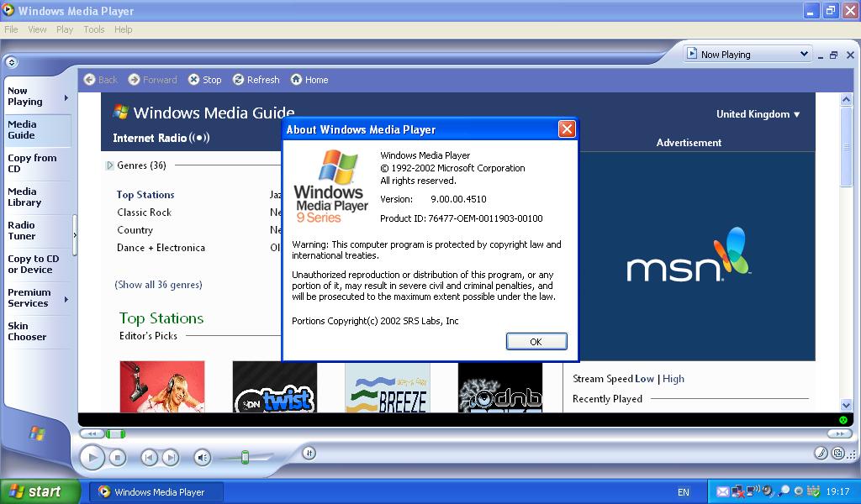Skip to previous track button

(149, 458)
